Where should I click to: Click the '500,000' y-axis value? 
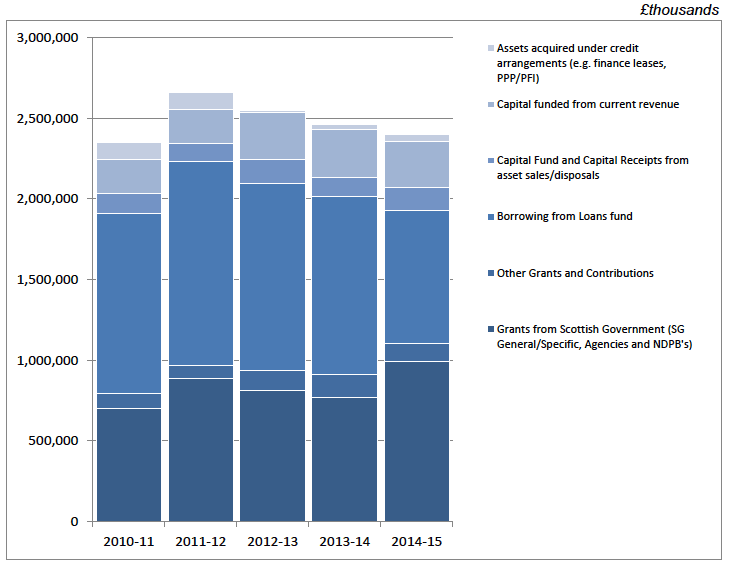coord(53,441)
